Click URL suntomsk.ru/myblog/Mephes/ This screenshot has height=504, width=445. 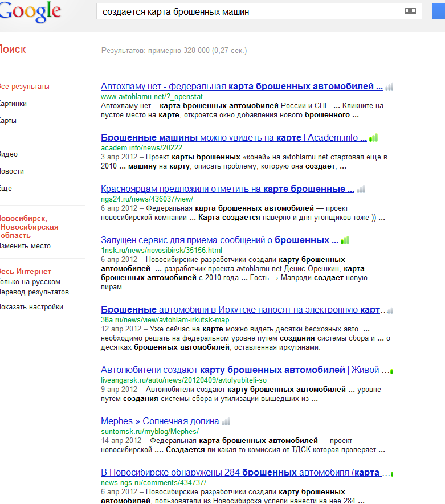150,431
